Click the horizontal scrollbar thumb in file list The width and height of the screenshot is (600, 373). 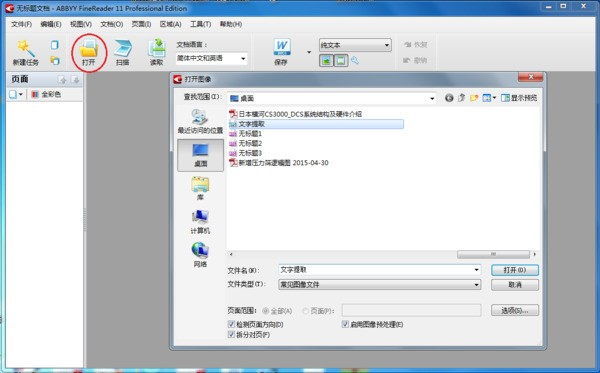pos(493,254)
